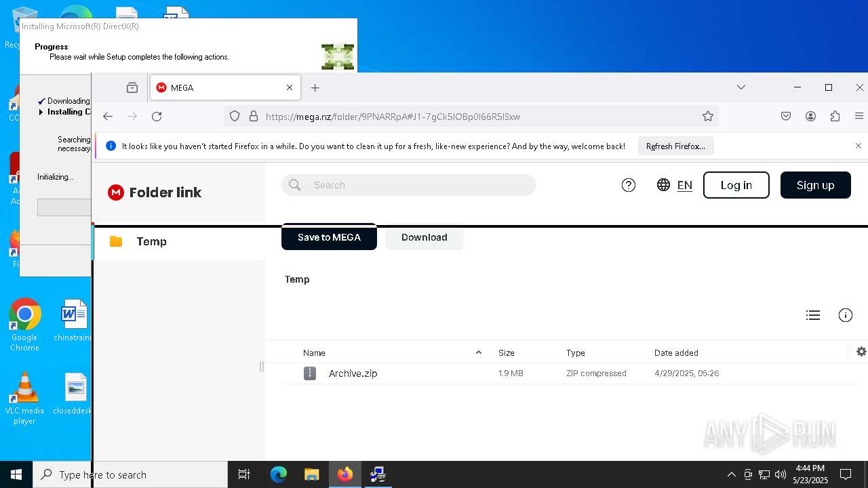This screenshot has width=868, height=488.
Task: Open Windows Start menu
Action: pyautogui.click(x=16, y=474)
